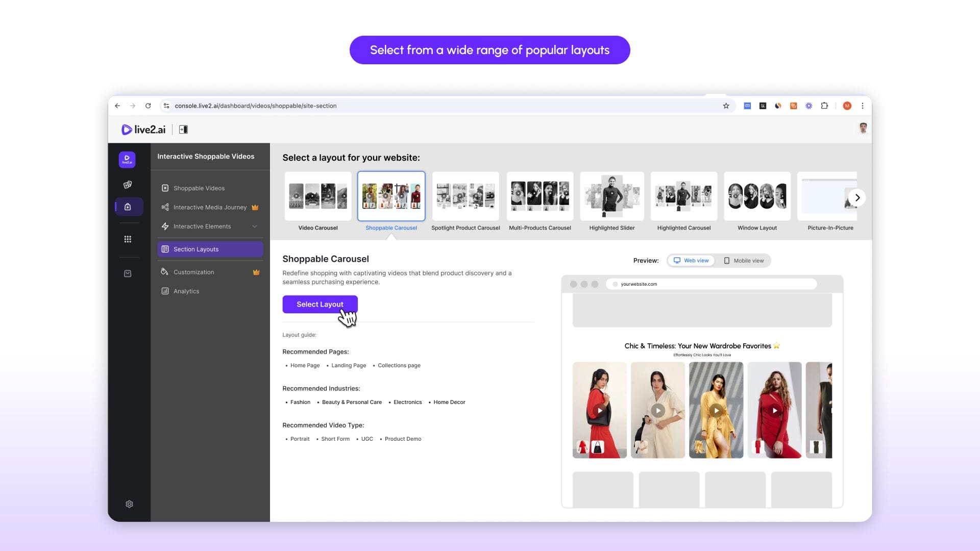The width and height of the screenshot is (980, 551).
Task: Click the sidebar collapse icon beside the live2.ai logo
Action: pos(183,130)
